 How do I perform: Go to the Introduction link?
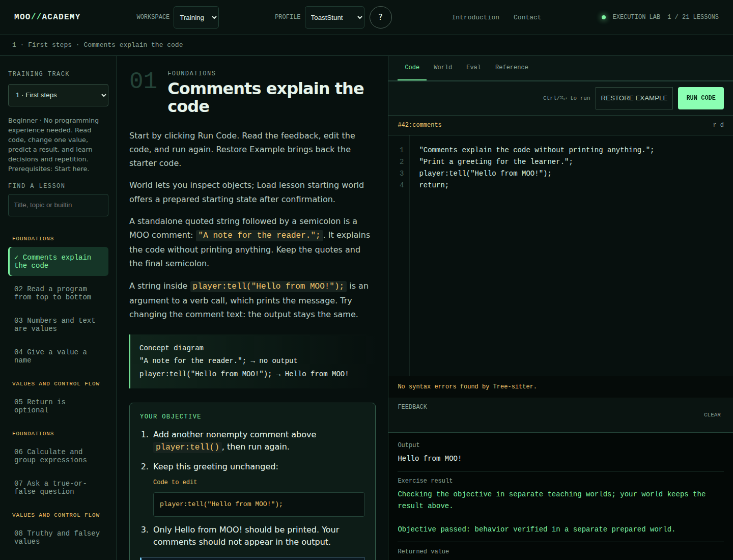(475, 17)
